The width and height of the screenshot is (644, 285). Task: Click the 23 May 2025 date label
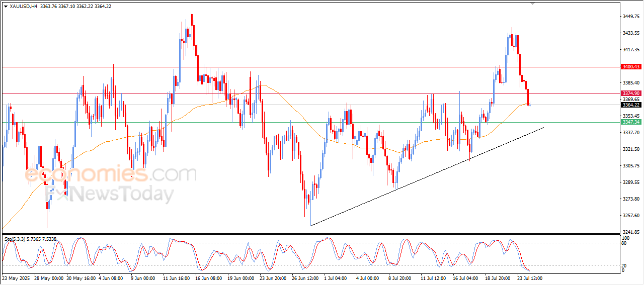click(16, 278)
